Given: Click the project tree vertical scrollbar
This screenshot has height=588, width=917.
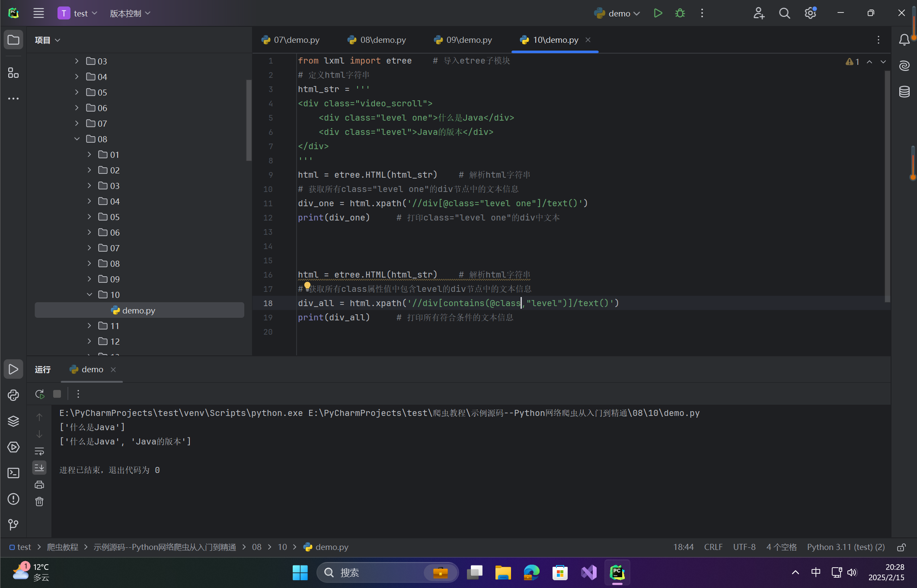Looking at the screenshot, I should point(249,120).
